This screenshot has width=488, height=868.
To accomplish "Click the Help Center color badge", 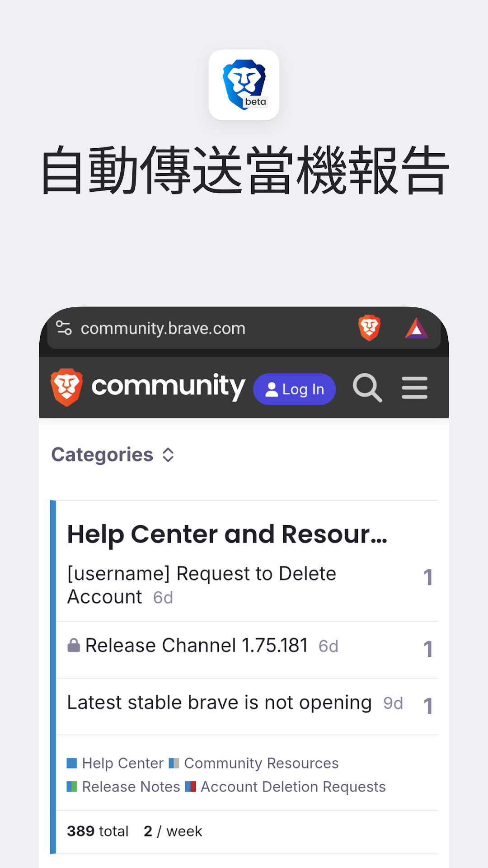I will tap(72, 763).
